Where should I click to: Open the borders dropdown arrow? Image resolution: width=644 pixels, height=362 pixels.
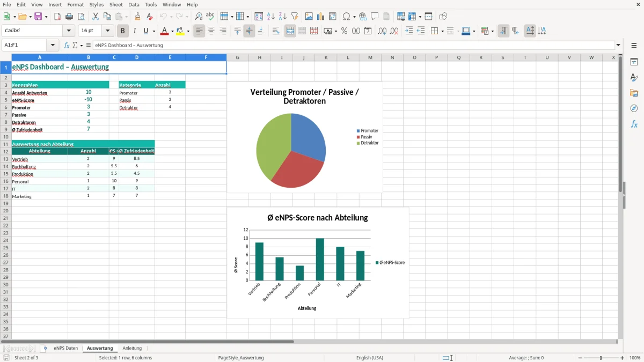(x=442, y=31)
